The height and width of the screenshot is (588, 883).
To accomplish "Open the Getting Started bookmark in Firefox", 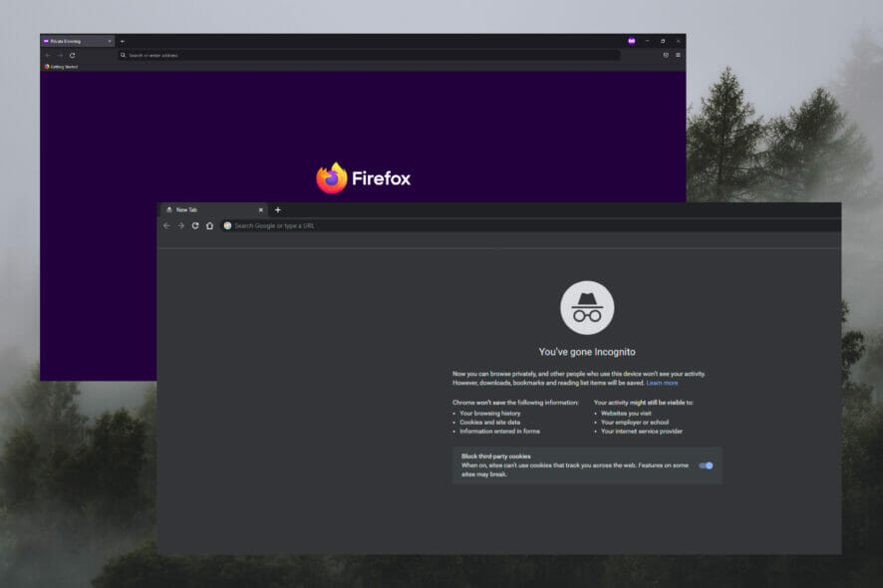I will pyautogui.click(x=61, y=67).
